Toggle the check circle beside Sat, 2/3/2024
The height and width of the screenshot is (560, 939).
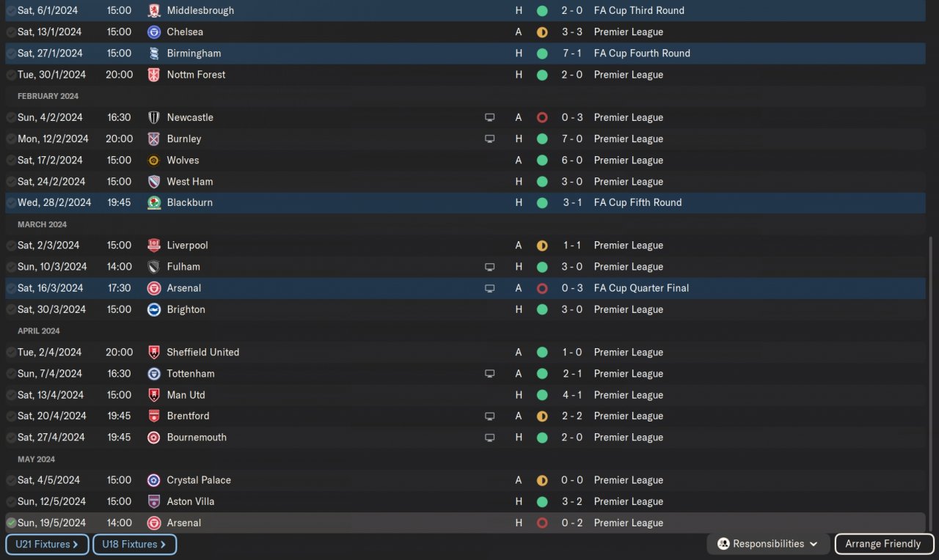[x=11, y=246]
